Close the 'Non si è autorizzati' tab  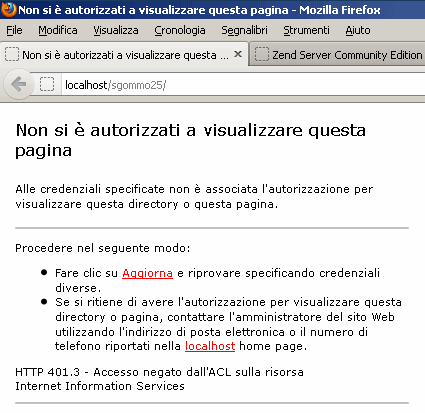point(238,54)
